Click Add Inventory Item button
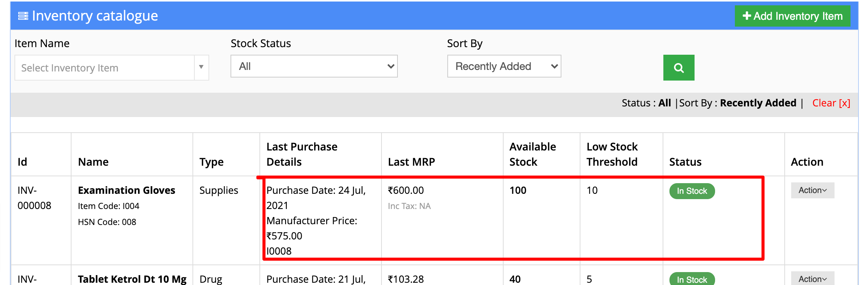 tap(792, 16)
